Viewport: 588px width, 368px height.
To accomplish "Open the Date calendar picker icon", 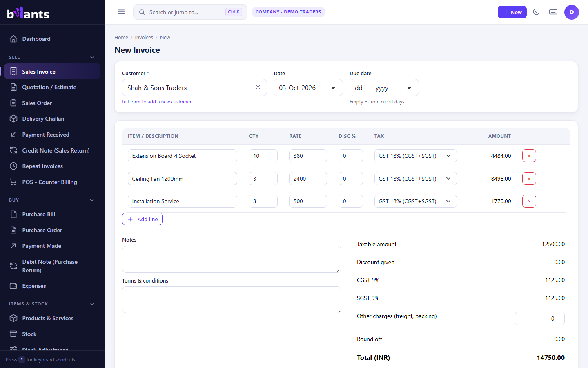I will pyautogui.click(x=334, y=88).
